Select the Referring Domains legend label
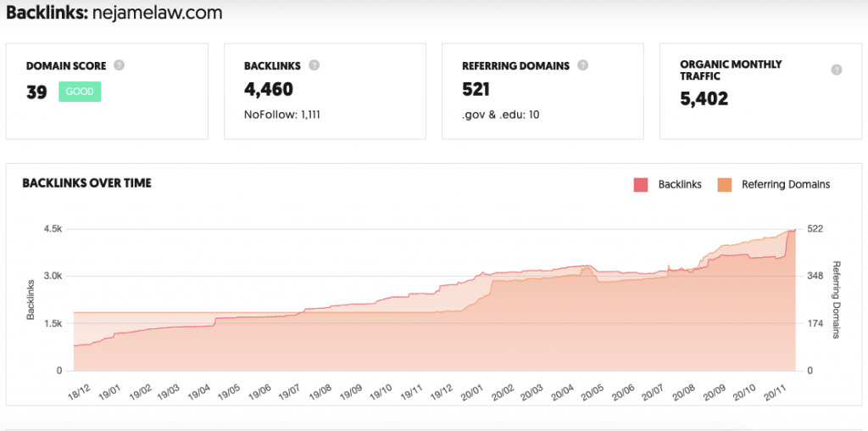Screen dimensions: 868x431 786,185
